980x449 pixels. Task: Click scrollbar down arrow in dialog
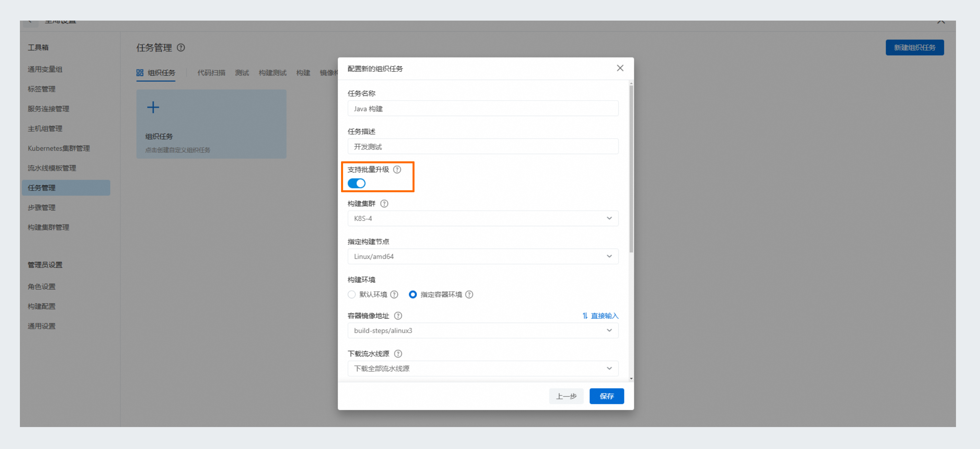click(x=631, y=379)
